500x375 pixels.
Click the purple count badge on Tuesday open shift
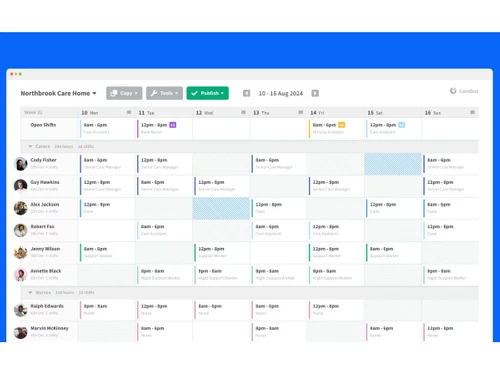173,125
